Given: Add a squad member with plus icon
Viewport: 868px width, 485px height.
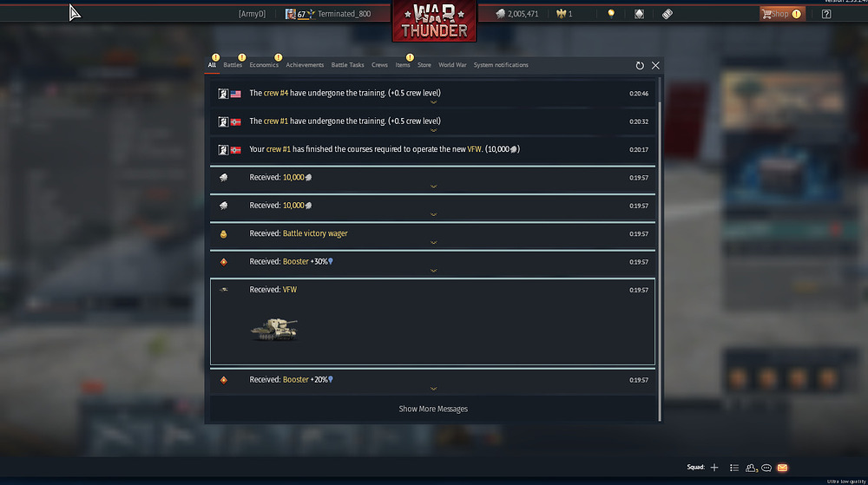Looking at the screenshot, I should click(x=714, y=468).
